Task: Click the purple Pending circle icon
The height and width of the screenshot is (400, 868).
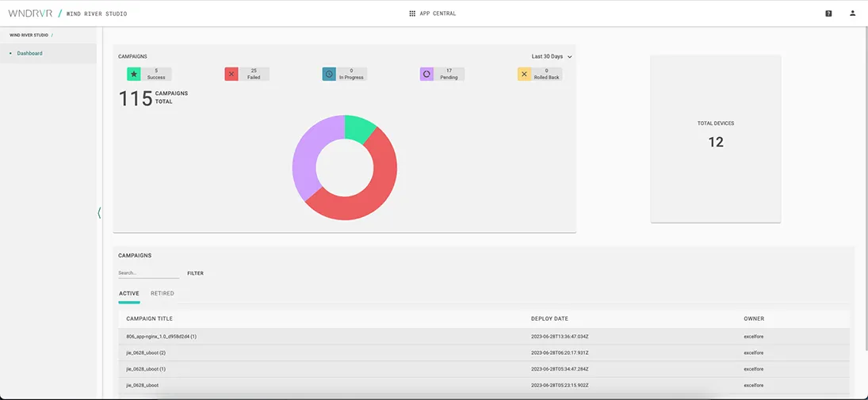Action: pyautogui.click(x=426, y=74)
